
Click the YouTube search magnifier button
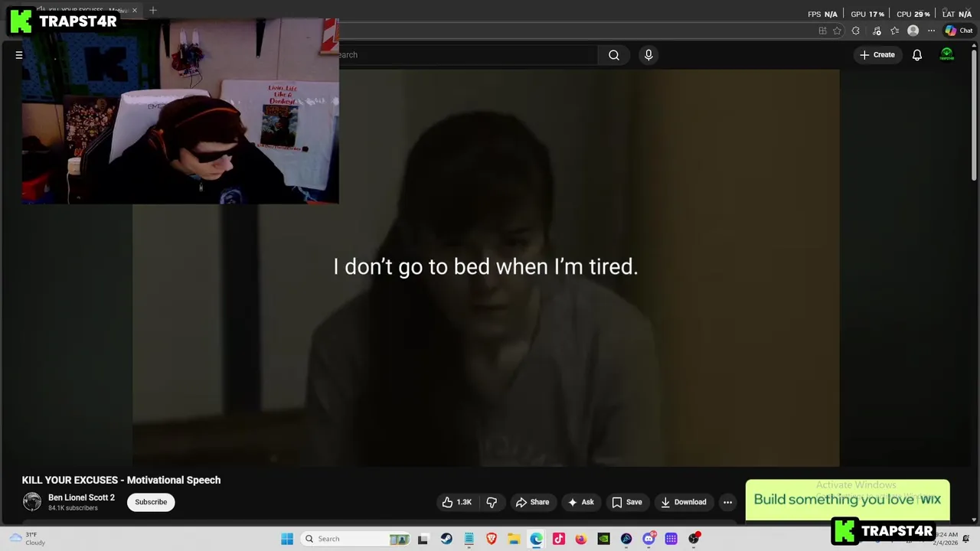click(x=613, y=55)
